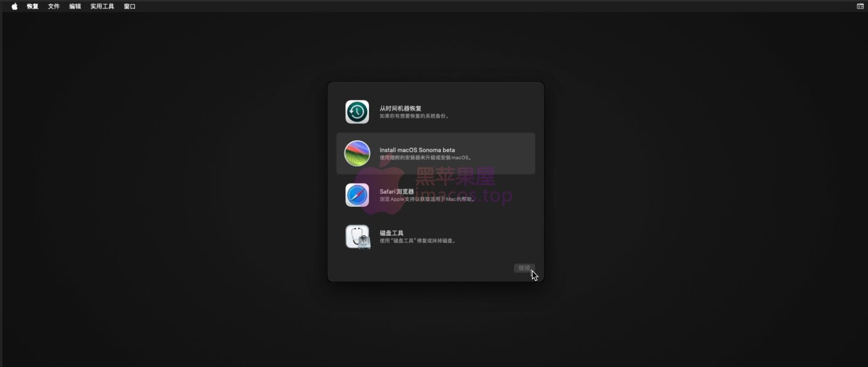868x367 pixels.
Task: Choose 磁盘工具 option text
Action: pyautogui.click(x=391, y=233)
